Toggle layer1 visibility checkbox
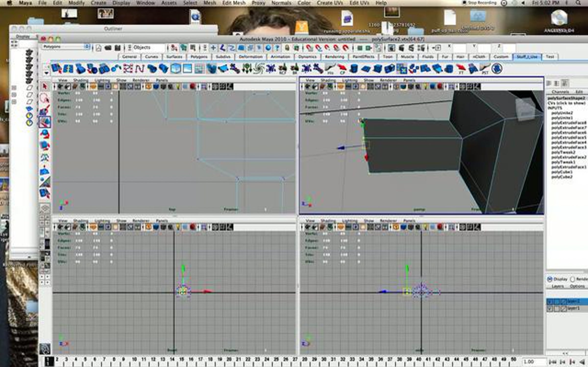Viewport: 588px width, 367px height. [550, 309]
